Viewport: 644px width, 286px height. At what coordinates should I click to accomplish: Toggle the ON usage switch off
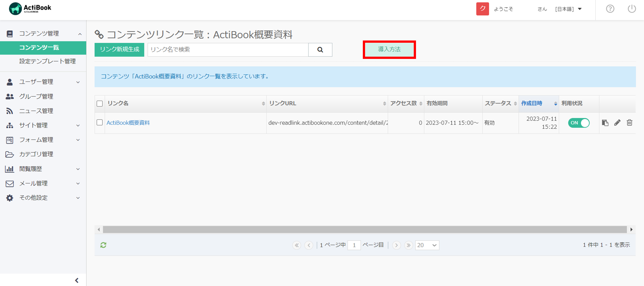coord(579,123)
